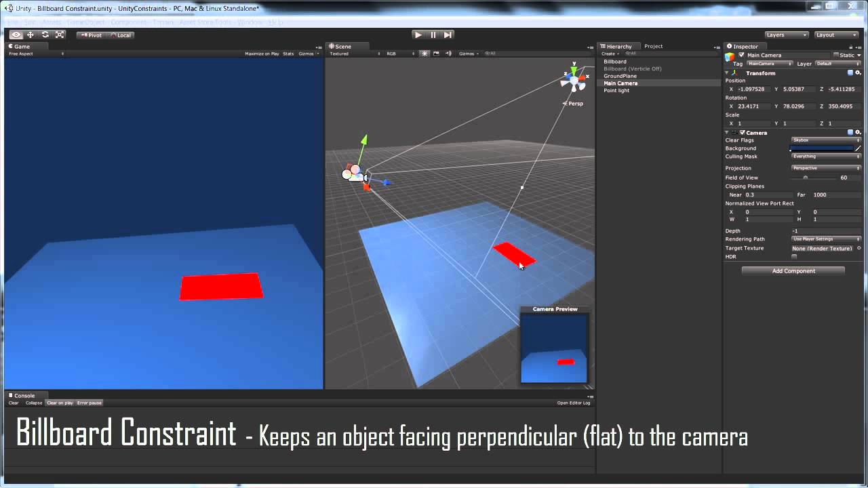Viewport: 868px width, 488px height.
Task: Switch to the Project tab
Action: tap(654, 46)
